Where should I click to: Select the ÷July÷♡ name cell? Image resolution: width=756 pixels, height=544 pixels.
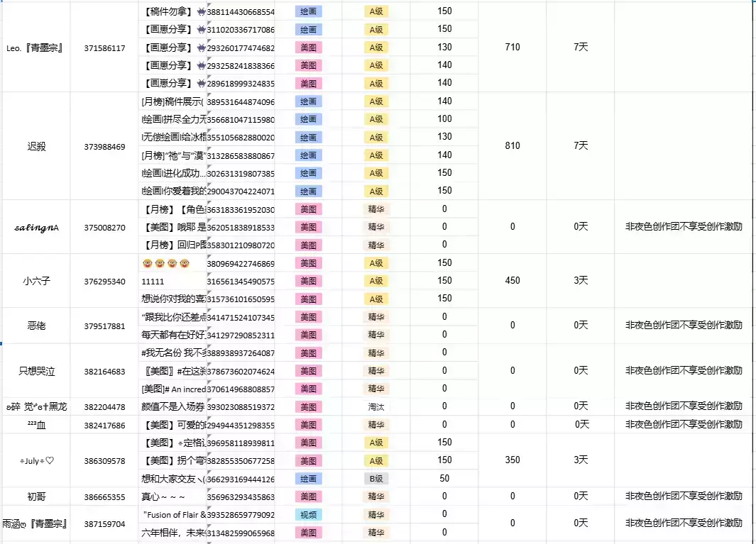click(35, 460)
